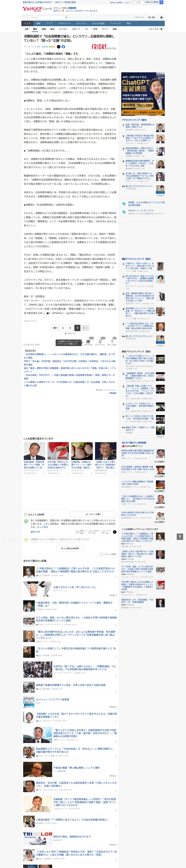Select the IT category tab
186x868 pixels.
pyautogui.click(x=86, y=29)
